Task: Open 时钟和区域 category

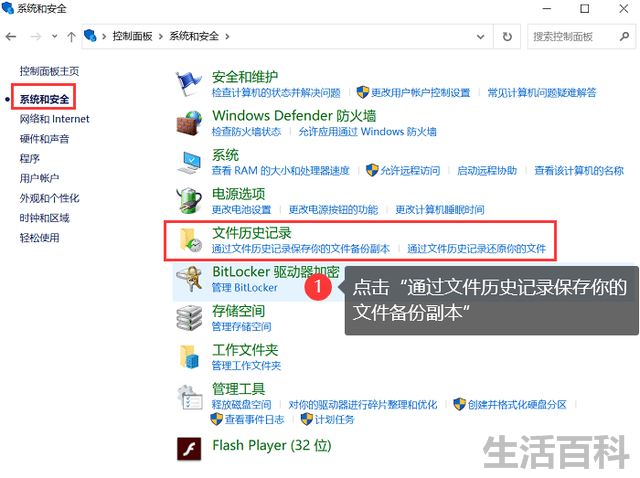Action: click(x=44, y=218)
